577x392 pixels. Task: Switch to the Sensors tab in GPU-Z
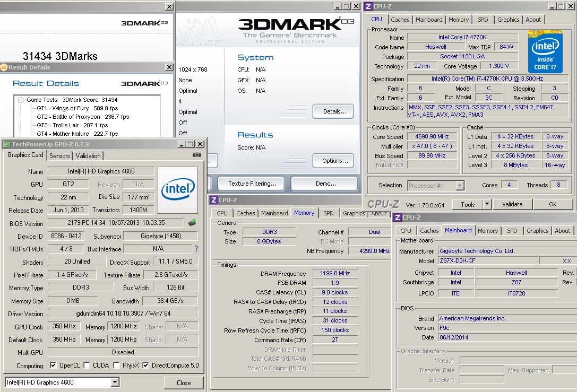(x=59, y=155)
